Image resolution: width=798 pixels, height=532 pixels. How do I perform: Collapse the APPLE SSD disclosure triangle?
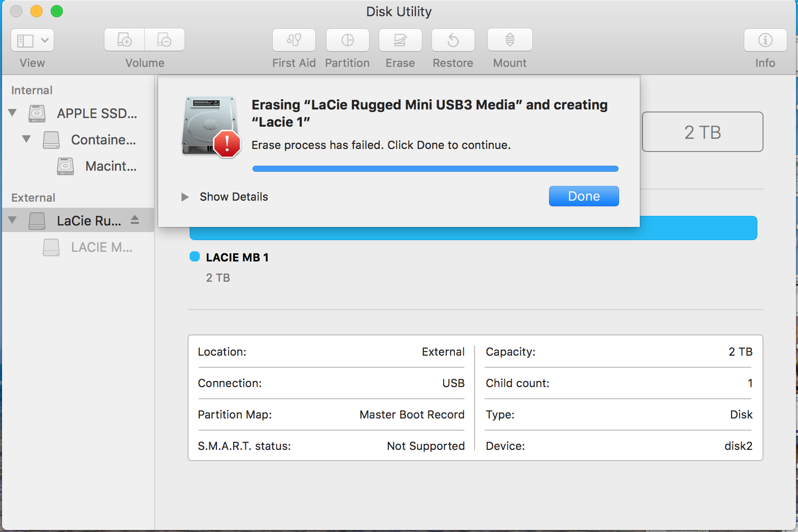coord(13,112)
